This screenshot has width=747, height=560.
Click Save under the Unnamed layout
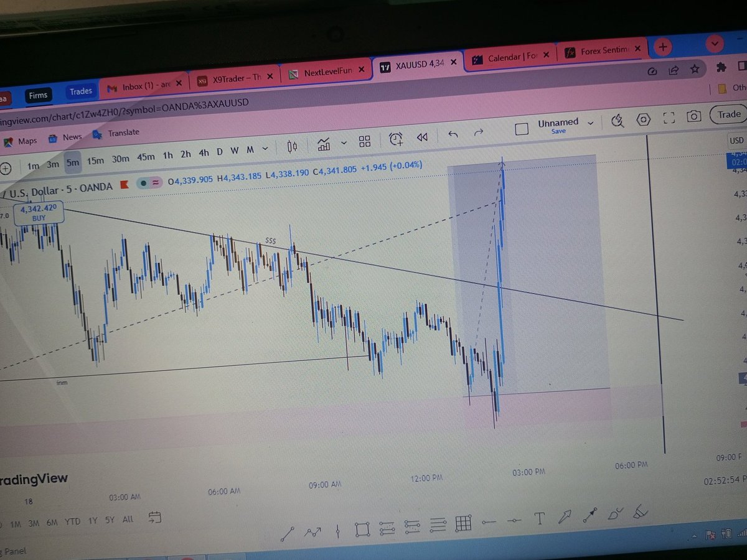(x=558, y=131)
